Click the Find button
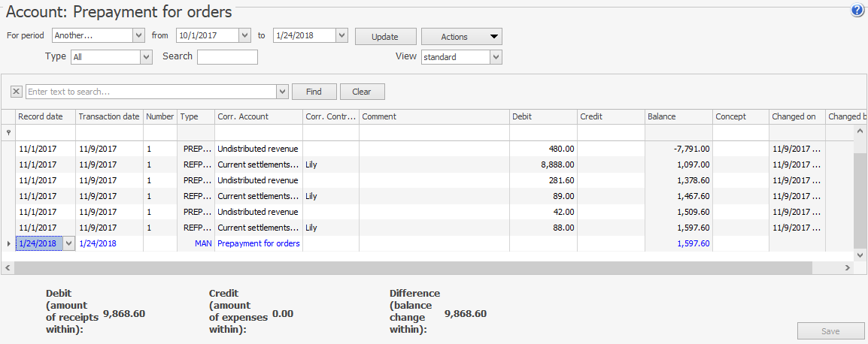868x344 pixels. [x=314, y=92]
